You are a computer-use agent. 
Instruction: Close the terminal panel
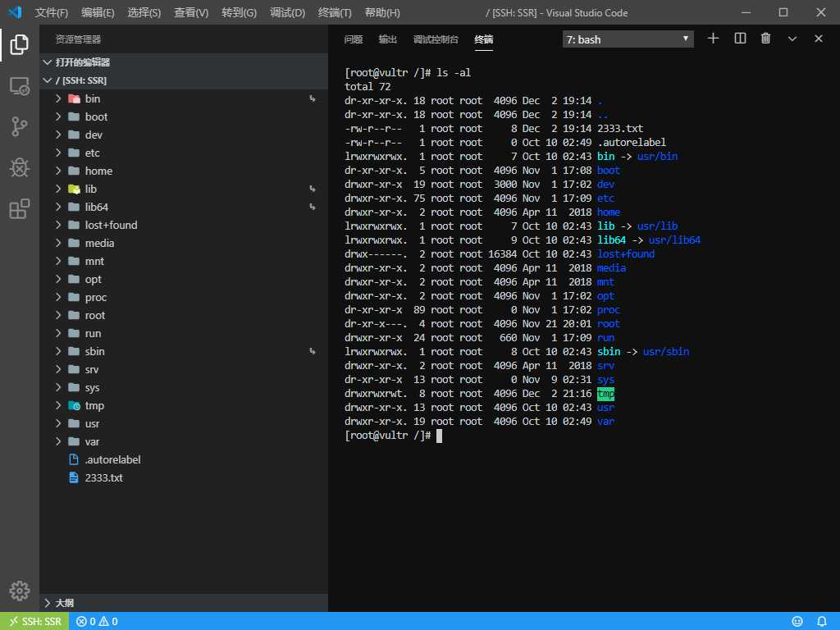tap(818, 39)
